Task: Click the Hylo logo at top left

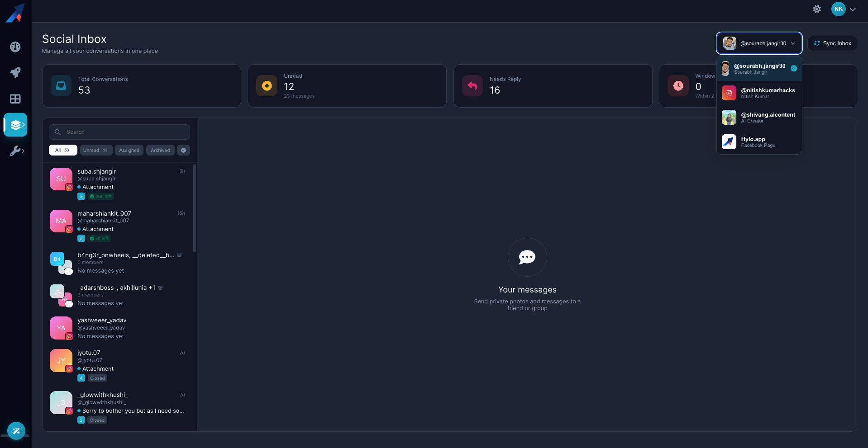Action: pyautogui.click(x=15, y=13)
